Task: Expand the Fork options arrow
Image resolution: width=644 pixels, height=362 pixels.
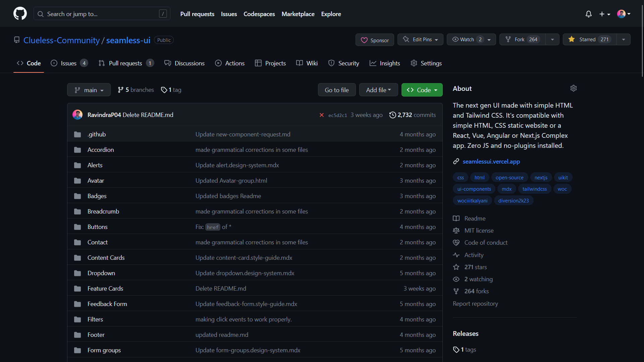Action: tap(552, 40)
